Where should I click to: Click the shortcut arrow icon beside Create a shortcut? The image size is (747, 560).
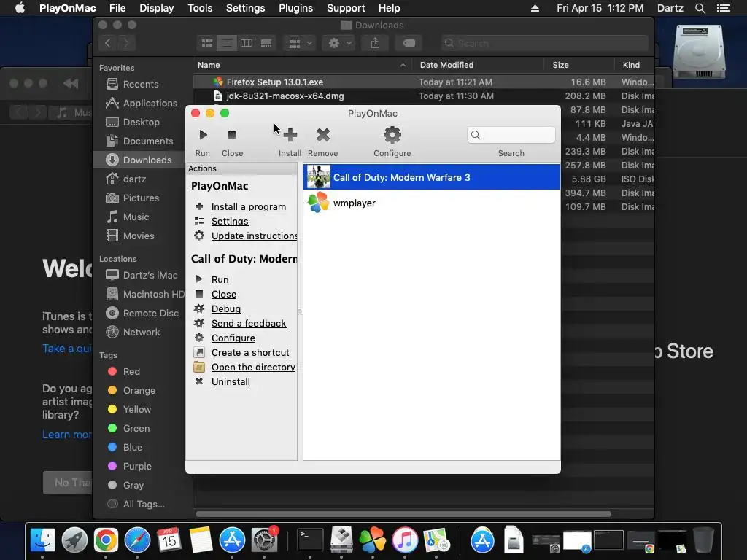click(199, 352)
